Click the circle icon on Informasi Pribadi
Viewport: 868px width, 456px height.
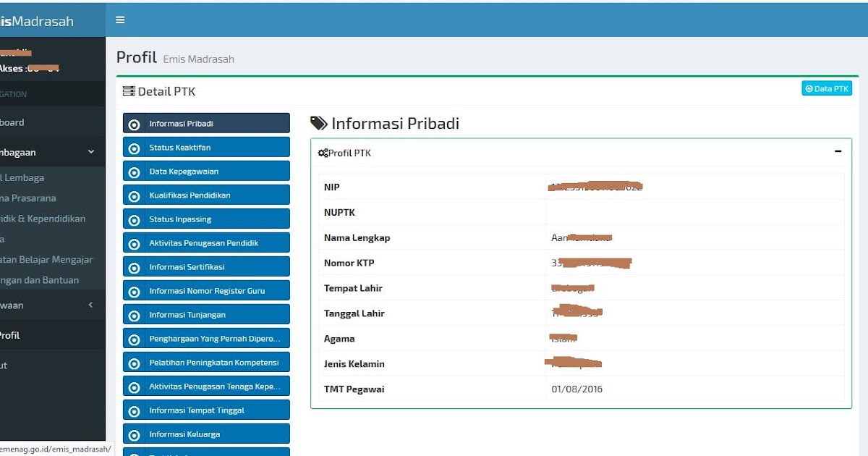tap(134, 124)
